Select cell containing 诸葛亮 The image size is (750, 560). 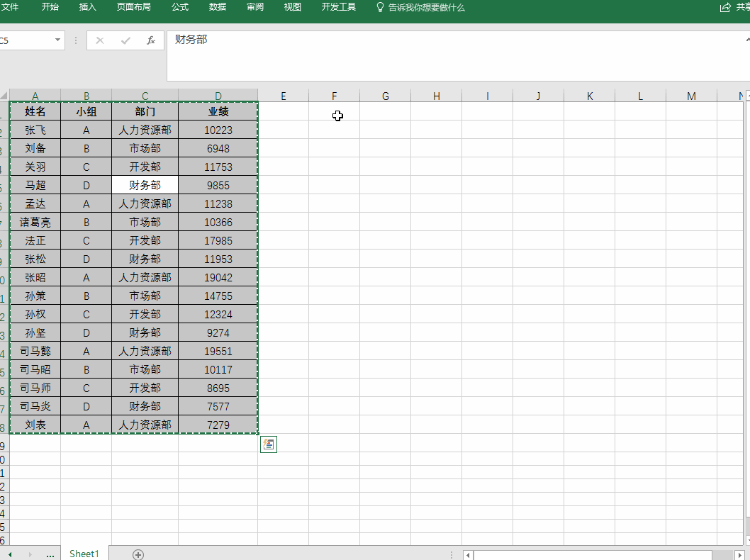point(35,222)
